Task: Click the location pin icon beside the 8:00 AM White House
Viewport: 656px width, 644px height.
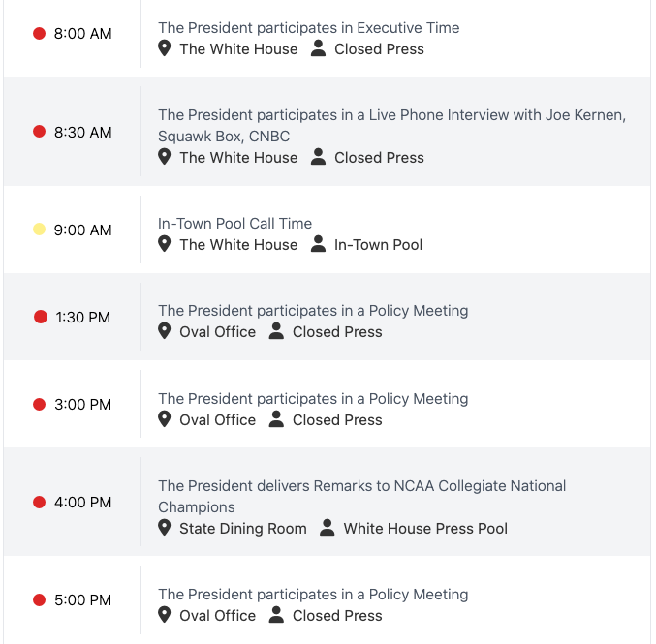Action: (165, 48)
